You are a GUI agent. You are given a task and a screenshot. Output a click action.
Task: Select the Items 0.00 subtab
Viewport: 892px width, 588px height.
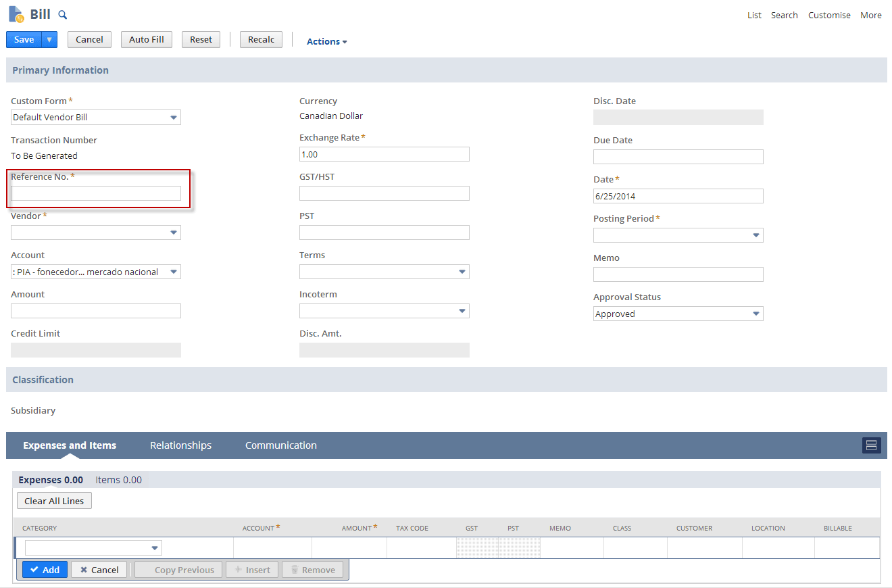(119, 480)
